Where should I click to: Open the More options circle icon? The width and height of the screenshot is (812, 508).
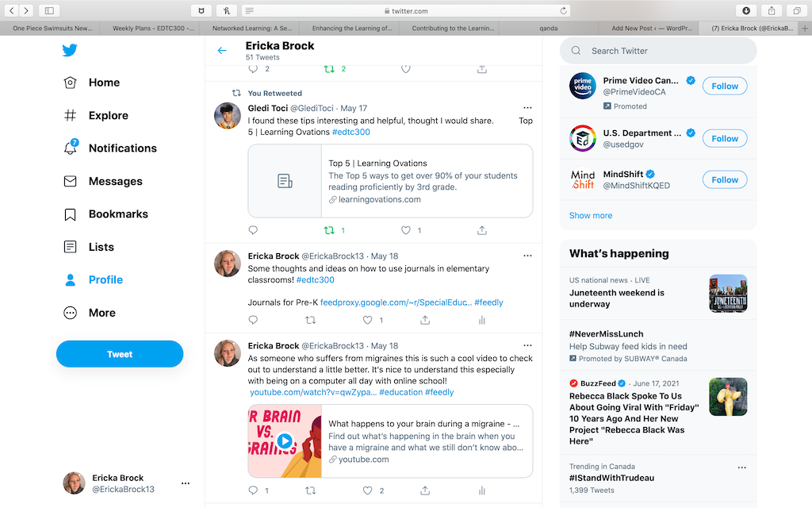[x=70, y=313]
